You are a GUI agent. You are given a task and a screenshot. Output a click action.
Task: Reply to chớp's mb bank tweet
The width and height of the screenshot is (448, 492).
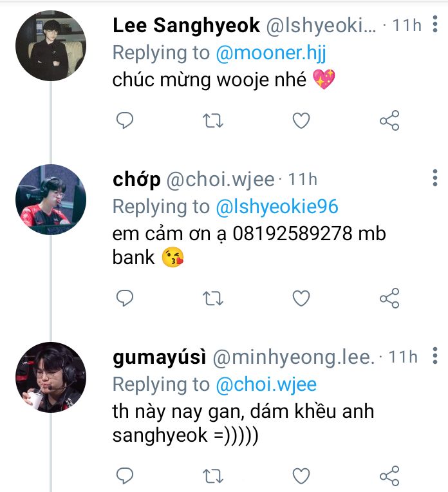pyautogui.click(x=125, y=298)
